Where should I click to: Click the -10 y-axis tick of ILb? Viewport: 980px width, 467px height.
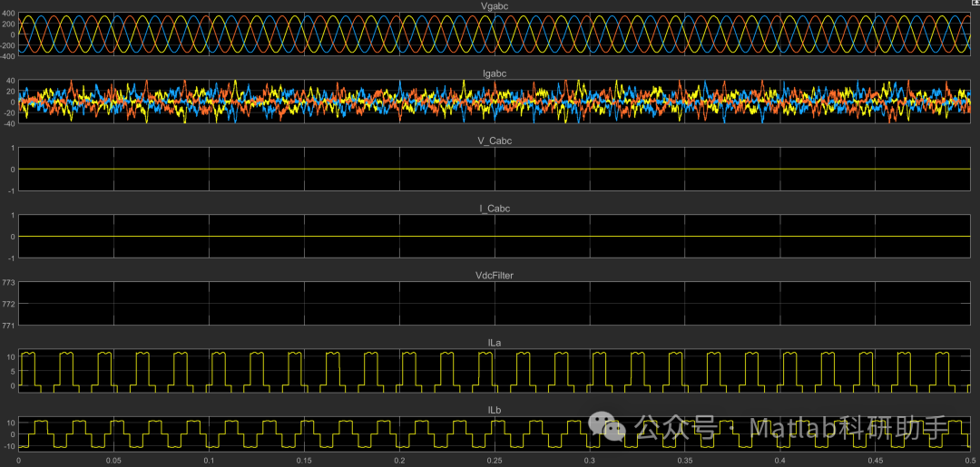9,446
